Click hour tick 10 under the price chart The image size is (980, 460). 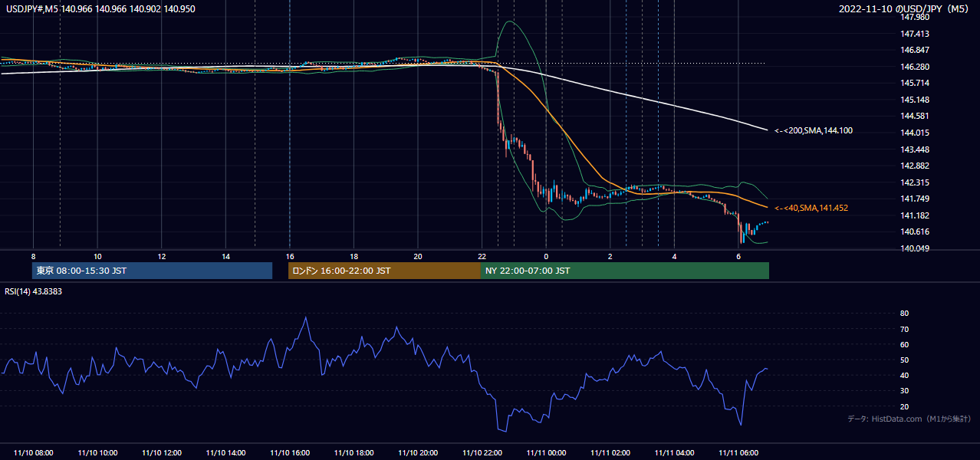pyautogui.click(x=97, y=256)
